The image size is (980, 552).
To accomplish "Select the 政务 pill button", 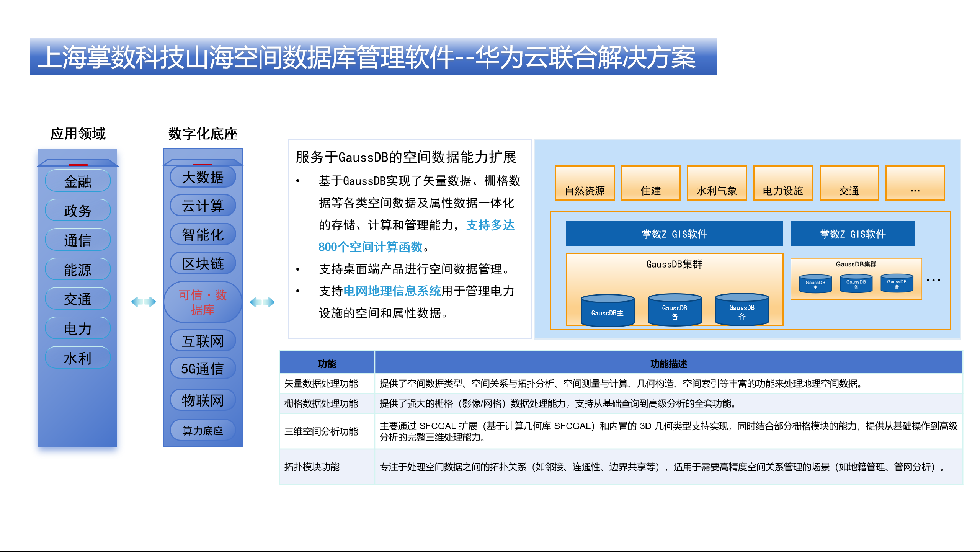I will 78,211.
